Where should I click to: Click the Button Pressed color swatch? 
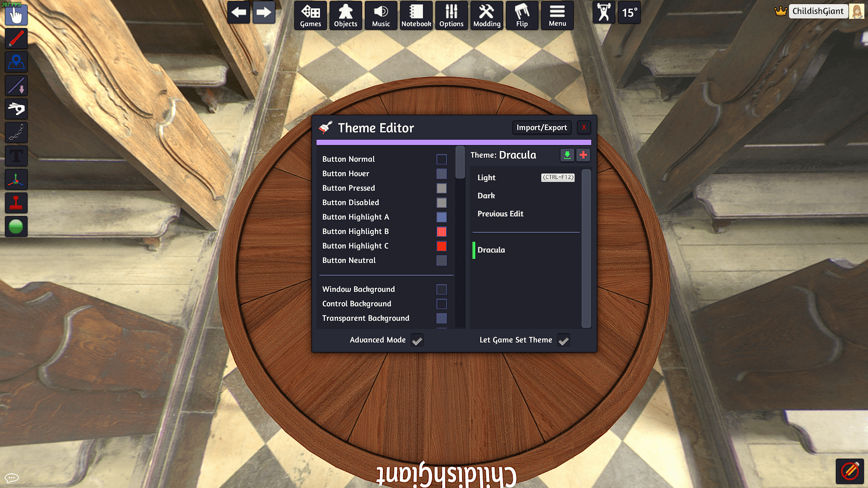(442, 188)
